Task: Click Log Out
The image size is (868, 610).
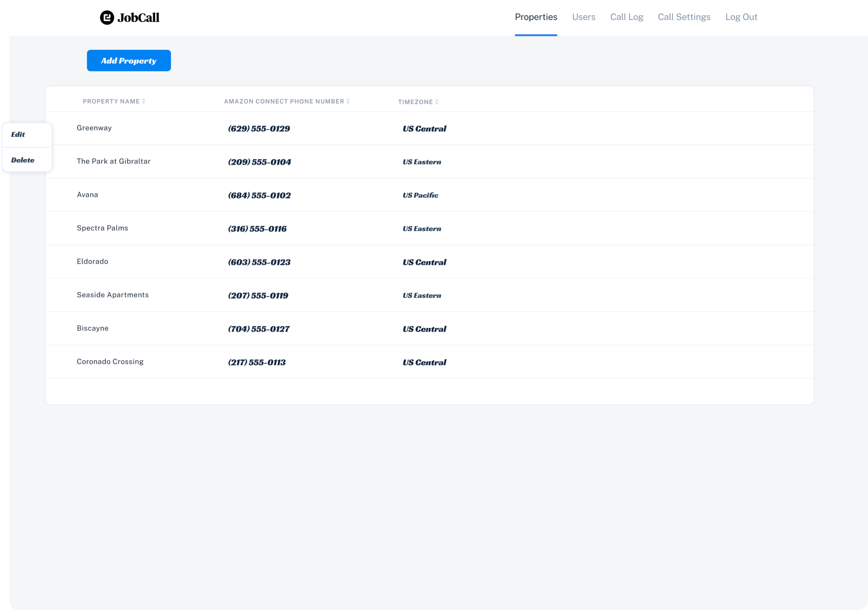Action: pyautogui.click(x=741, y=17)
